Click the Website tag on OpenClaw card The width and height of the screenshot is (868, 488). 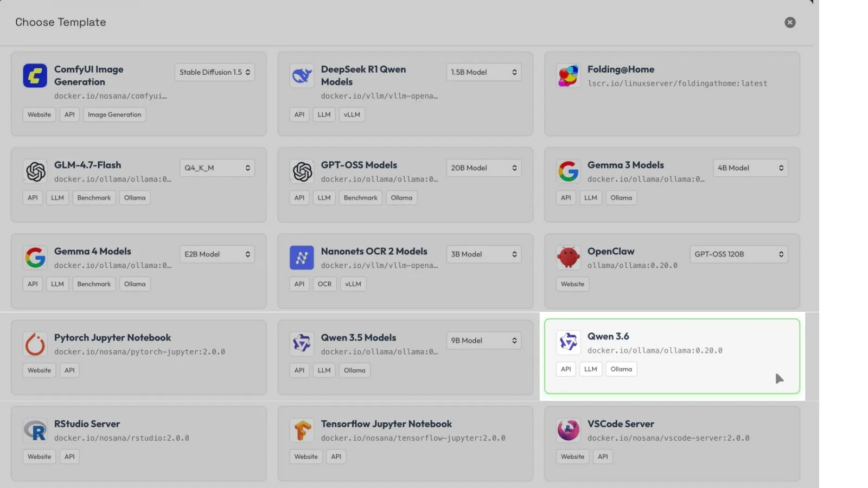[x=572, y=284]
